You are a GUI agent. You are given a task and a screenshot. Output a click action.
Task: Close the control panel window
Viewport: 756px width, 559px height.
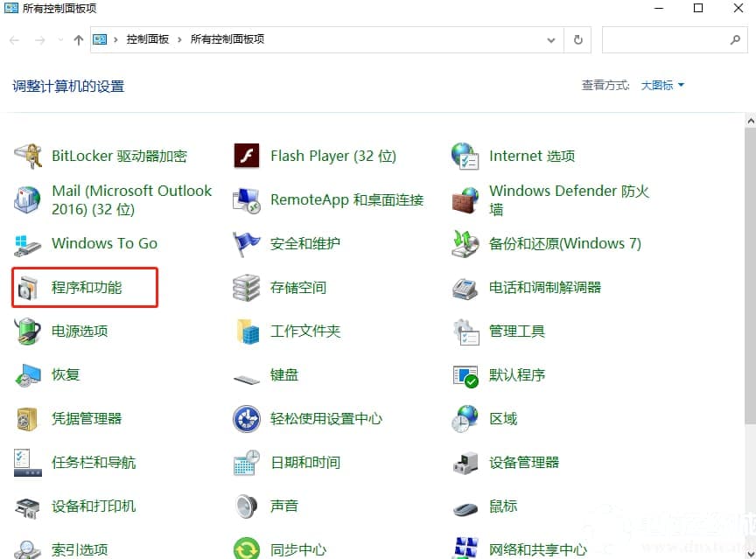point(738,8)
